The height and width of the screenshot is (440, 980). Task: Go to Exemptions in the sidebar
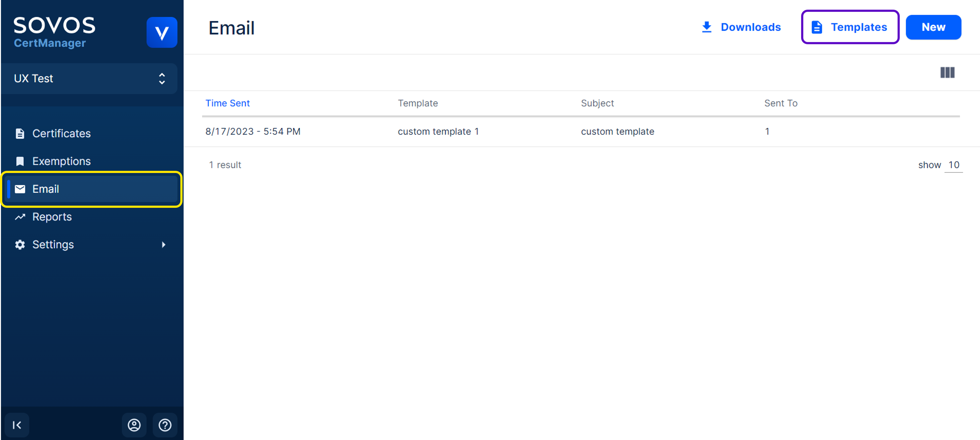(x=61, y=161)
